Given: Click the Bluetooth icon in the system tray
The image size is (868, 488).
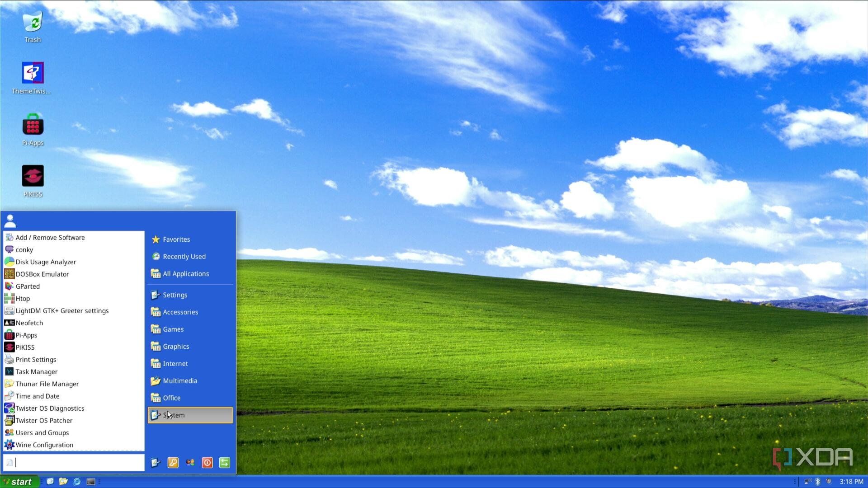Looking at the screenshot, I should point(818,482).
